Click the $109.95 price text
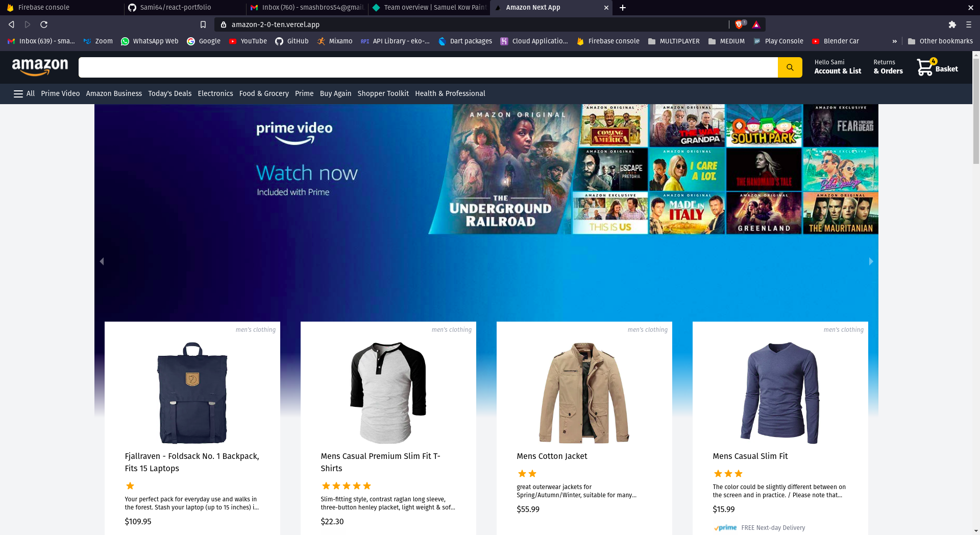This screenshot has width=980, height=535. (138, 521)
